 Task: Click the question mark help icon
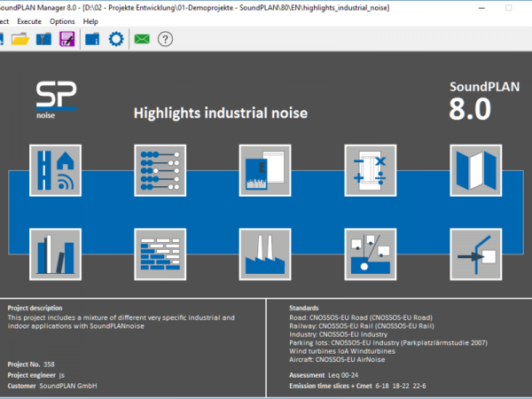164,39
